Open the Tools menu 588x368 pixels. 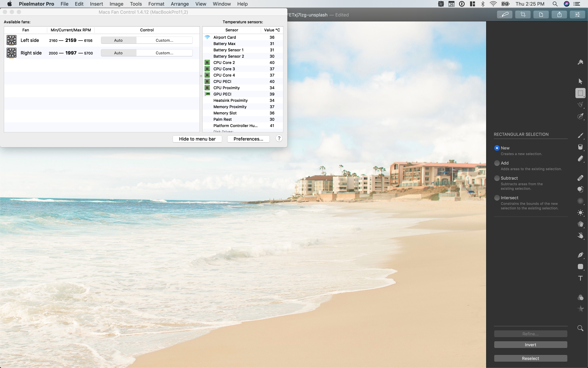(136, 4)
